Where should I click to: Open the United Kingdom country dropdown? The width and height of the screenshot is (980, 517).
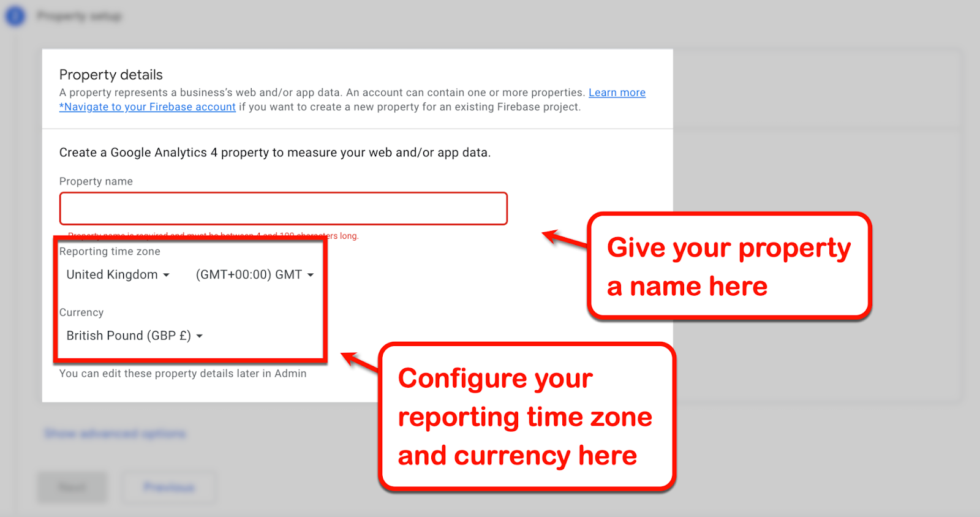pyautogui.click(x=118, y=274)
